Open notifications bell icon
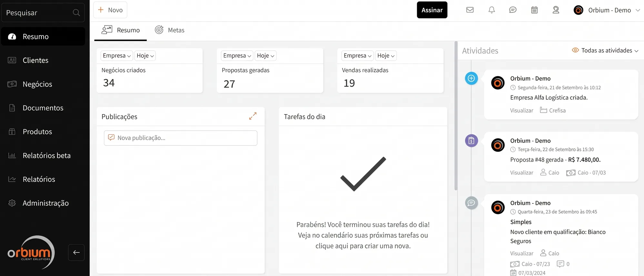The height and width of the screenshot is (276, 644). (491, 10)
